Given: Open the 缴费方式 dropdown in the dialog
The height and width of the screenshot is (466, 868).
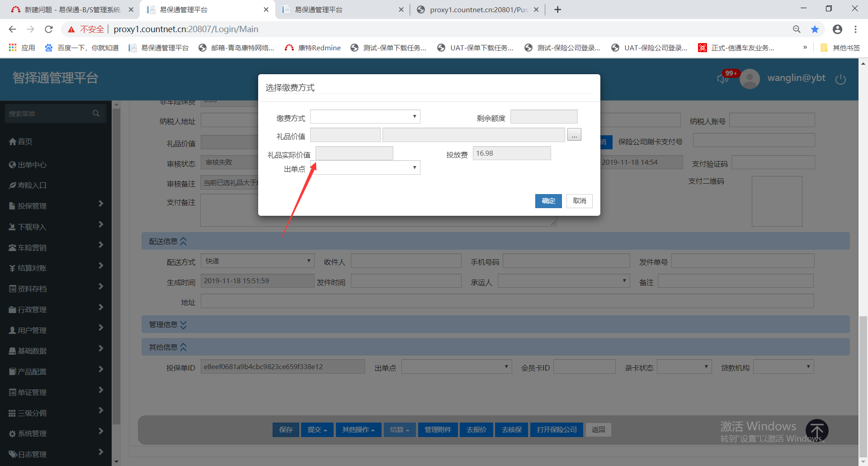Looking at the screenshot, I should click(365, 117).
